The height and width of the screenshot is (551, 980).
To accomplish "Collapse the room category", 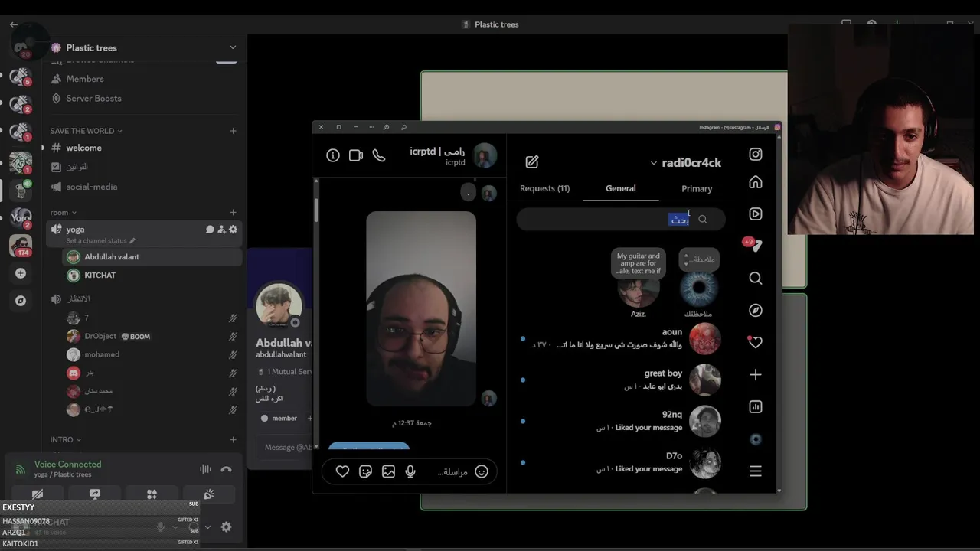I will [x=63, y=213].
